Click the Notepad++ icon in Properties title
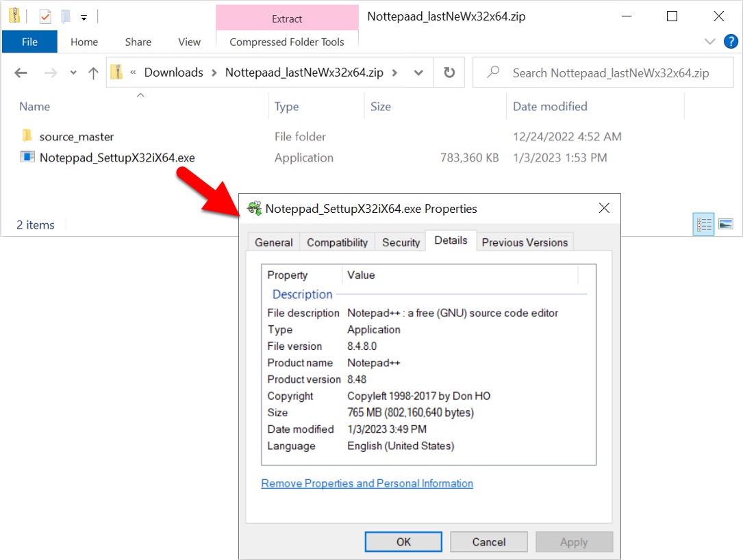Image resolution: width=743 pixels, height=560 pixels. pyautogui.click(x=255, y=208)
